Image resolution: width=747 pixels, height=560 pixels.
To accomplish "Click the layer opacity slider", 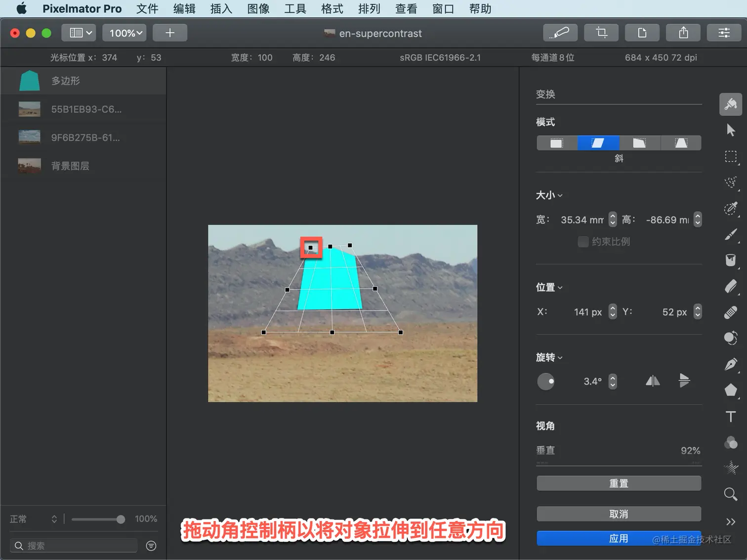I will point(98,519).
